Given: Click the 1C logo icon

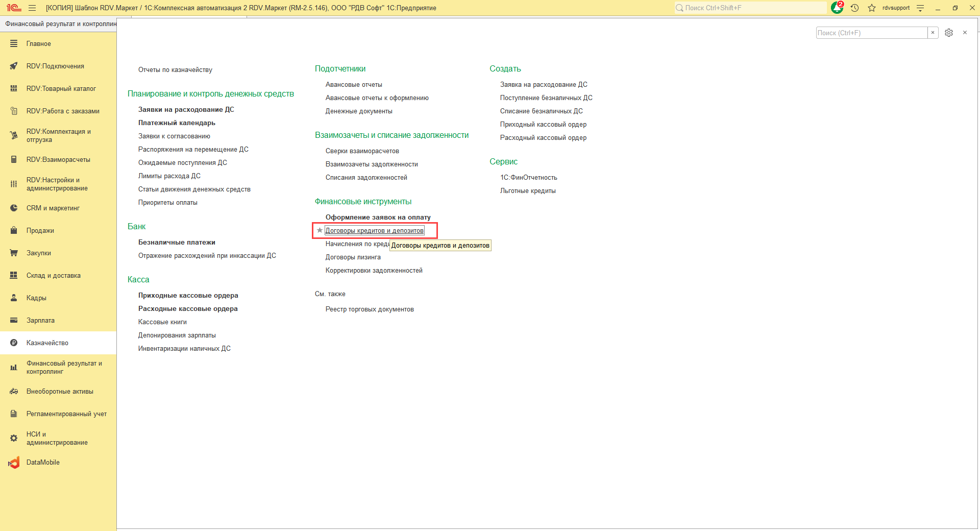Looking at the screenshot, I should [14, 8].
